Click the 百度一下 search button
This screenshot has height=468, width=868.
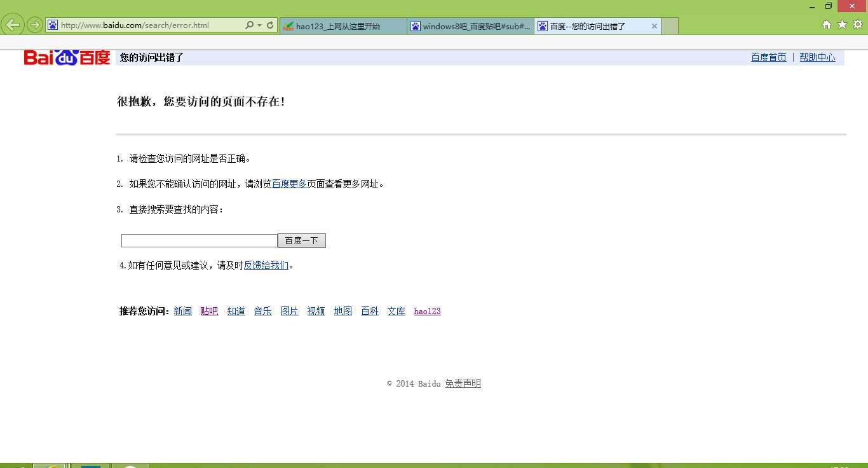coord(302,240)
